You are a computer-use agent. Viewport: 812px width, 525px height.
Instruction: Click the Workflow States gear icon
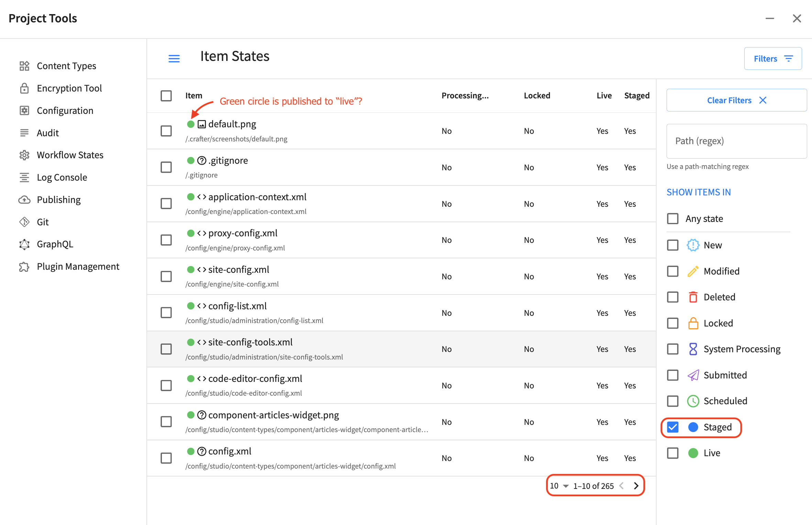(x=24, y=155)
